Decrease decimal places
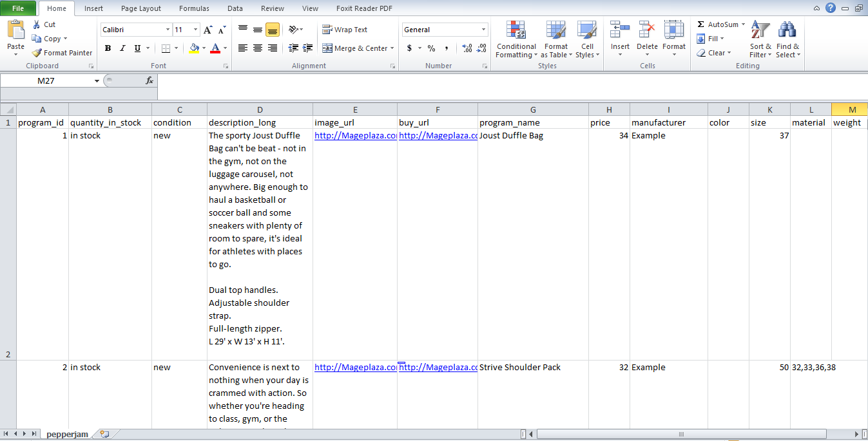The image size is (868, 441). [481, 48]
